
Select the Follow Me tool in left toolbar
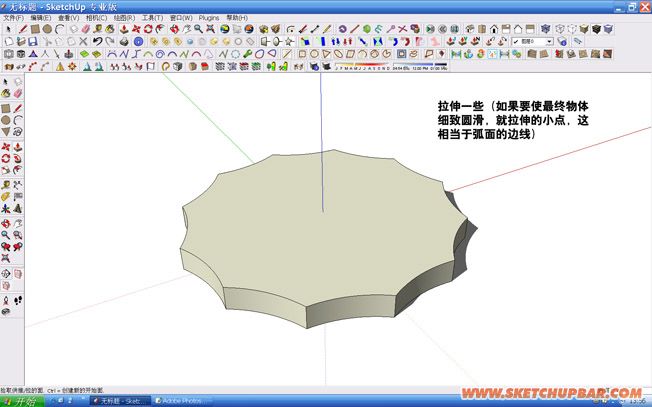point(18,159)
